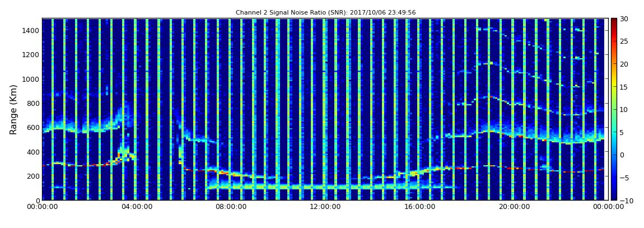The image size is (644, 228).
Task: Click the 1200 y-axis tick label
Action: [31, 55]
